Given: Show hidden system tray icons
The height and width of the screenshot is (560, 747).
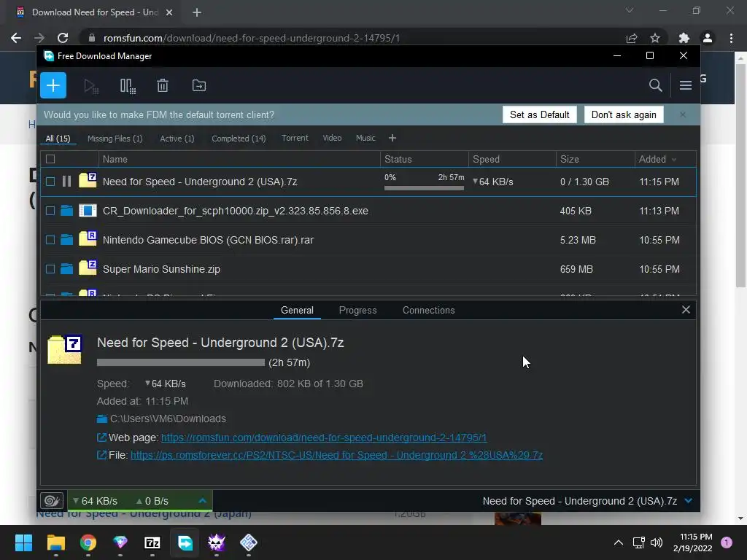Looking at the screenshot, I should (x=619, y=542).
